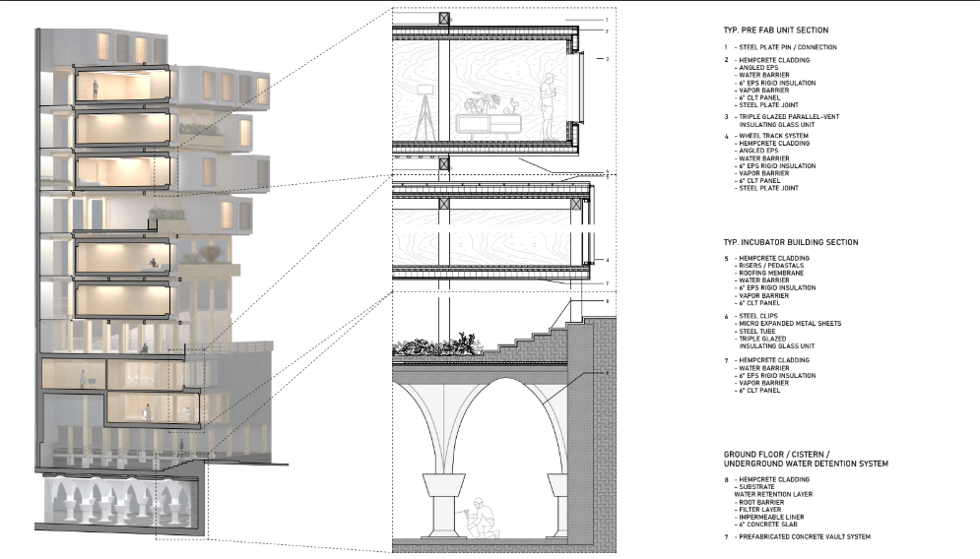The height and width of the screenshot is (559, 980).
Task: Click the standing person in the prefab unit
Action: (548, 106)
